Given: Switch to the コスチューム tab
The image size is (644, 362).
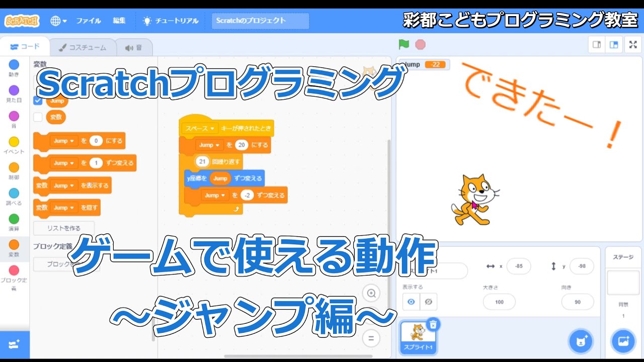Looking at the screenshot, I should coord(83,48).
